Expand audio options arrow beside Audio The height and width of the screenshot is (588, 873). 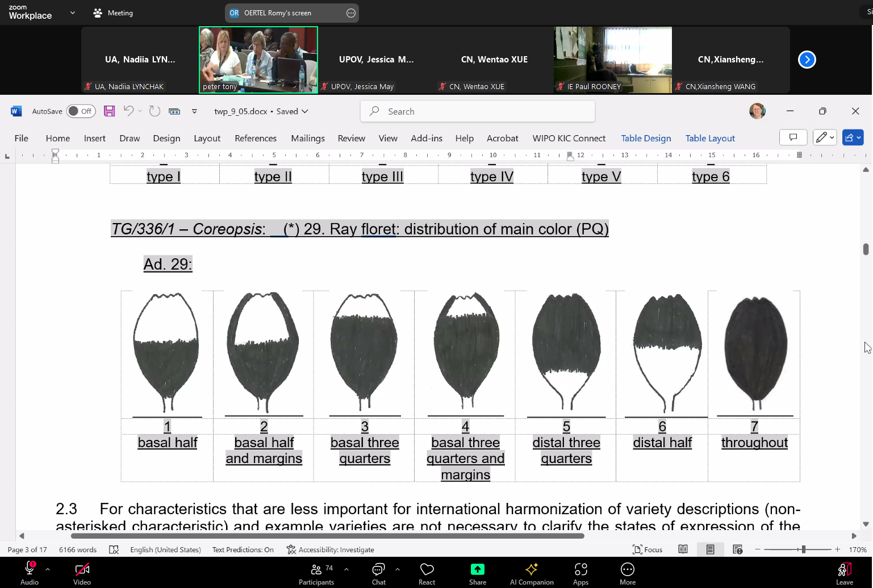coord(48,569)
